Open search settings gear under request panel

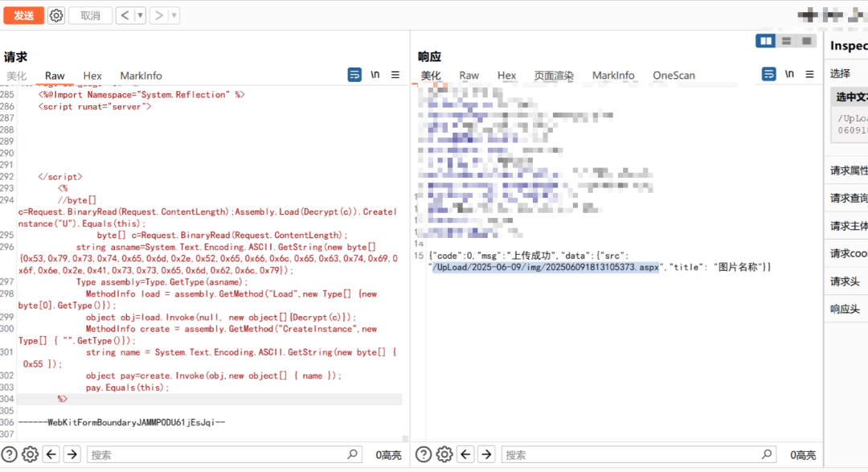(x=30, y=455)
